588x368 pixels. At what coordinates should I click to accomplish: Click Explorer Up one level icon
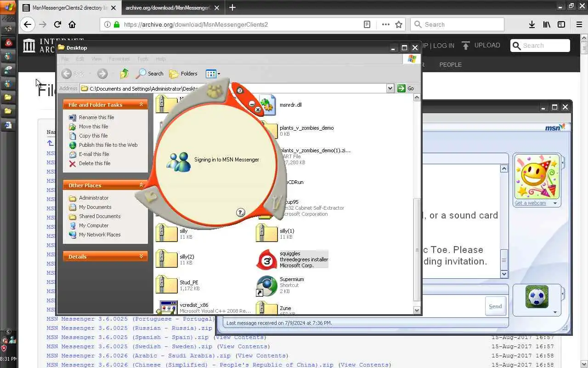click(x=124, y=74)
